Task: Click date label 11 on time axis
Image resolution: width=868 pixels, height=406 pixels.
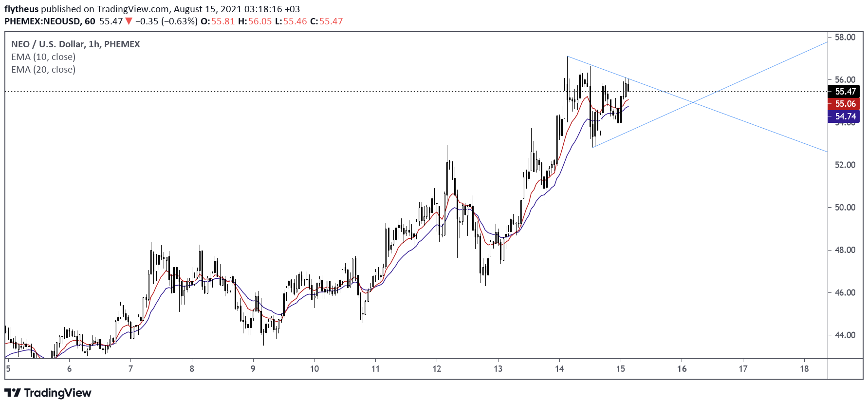Action: click(x=375, y=368)
